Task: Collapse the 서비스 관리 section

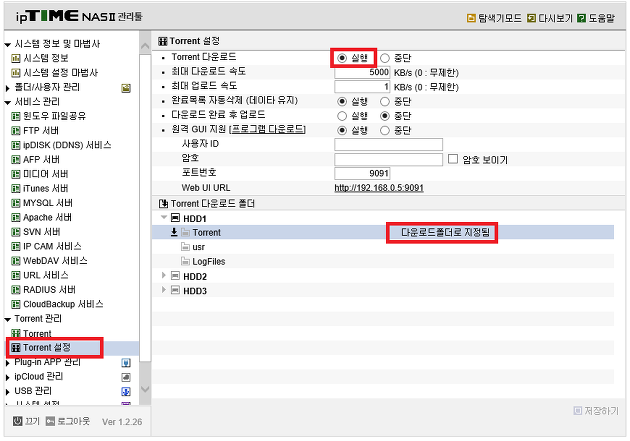Action: 8,102
